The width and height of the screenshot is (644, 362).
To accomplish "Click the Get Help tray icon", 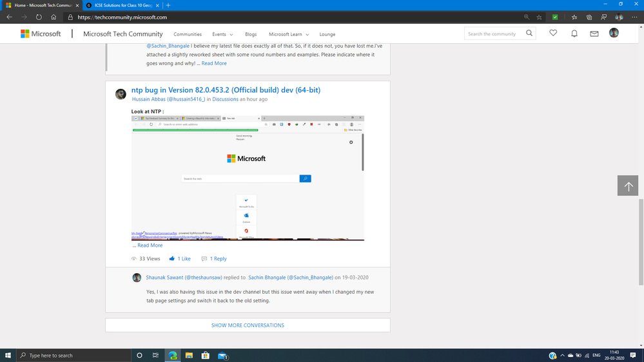I will (x=552, y=356).
